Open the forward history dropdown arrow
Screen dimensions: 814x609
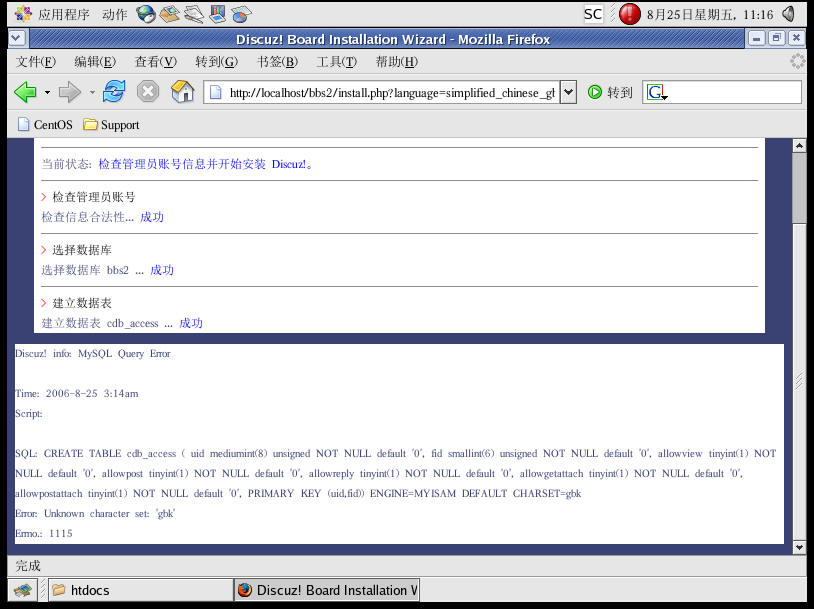click(x=92, y=92)
